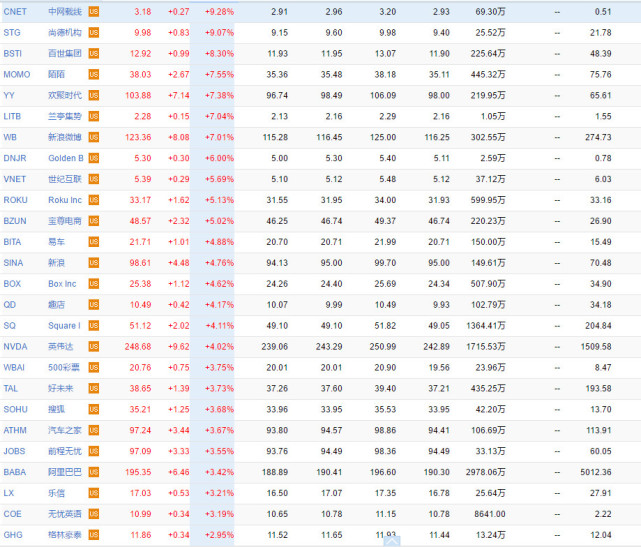Screen dimensions: 641x547
Task: Open the LX ticker link
Action: [9, 493]
